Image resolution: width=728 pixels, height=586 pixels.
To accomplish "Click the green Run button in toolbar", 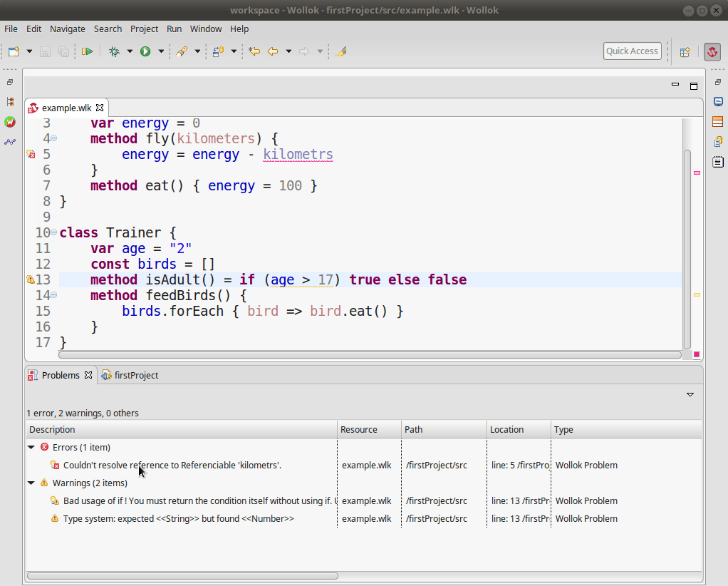I will tap(145, 51).
